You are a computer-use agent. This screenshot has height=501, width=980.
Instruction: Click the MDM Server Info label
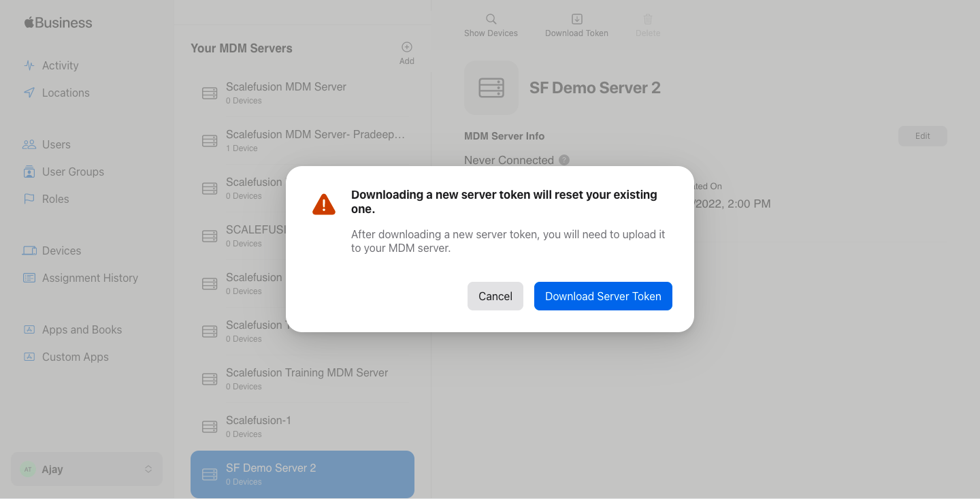coord(504,136)
